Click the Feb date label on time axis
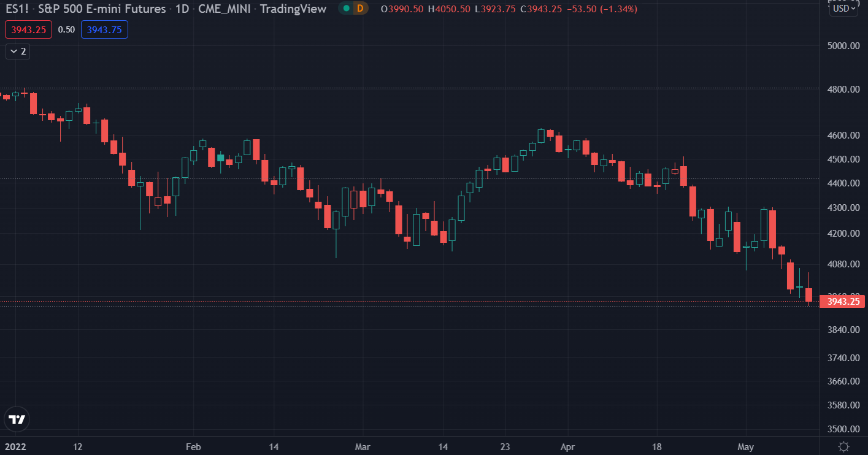 pyautogui.click(x=193, y=446)
